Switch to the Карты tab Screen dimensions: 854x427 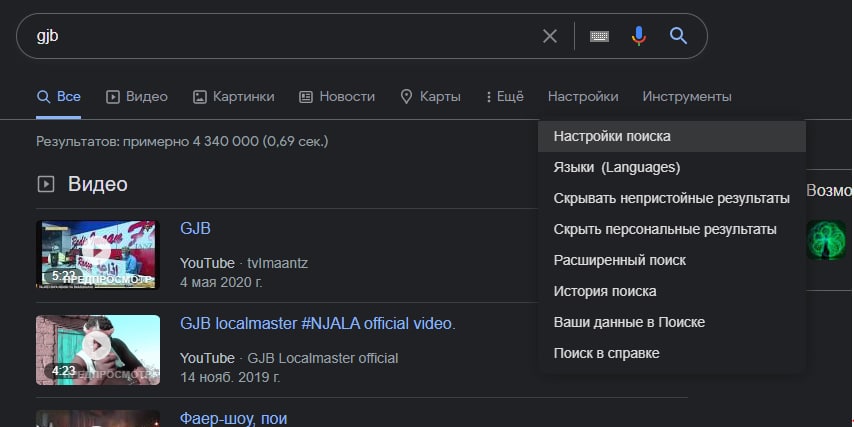430,97
